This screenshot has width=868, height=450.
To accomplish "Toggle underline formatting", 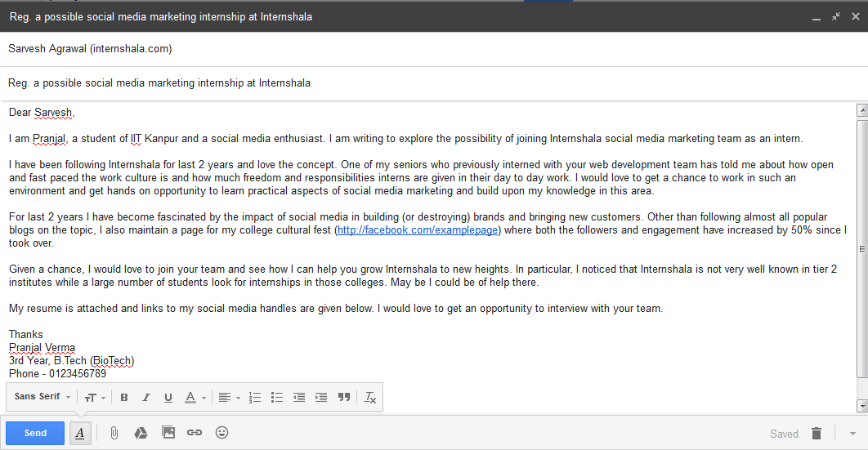I will 168,397.
